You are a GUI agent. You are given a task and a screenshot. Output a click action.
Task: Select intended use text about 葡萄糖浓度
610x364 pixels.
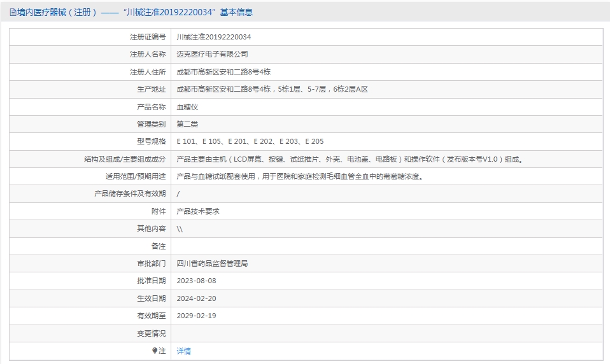pyautogui.click(x=301, y=176)
